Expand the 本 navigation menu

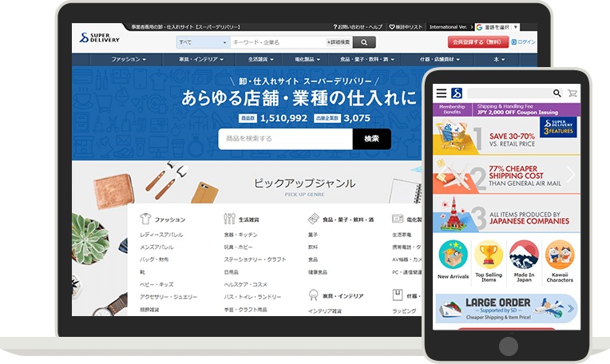[499, 60]
